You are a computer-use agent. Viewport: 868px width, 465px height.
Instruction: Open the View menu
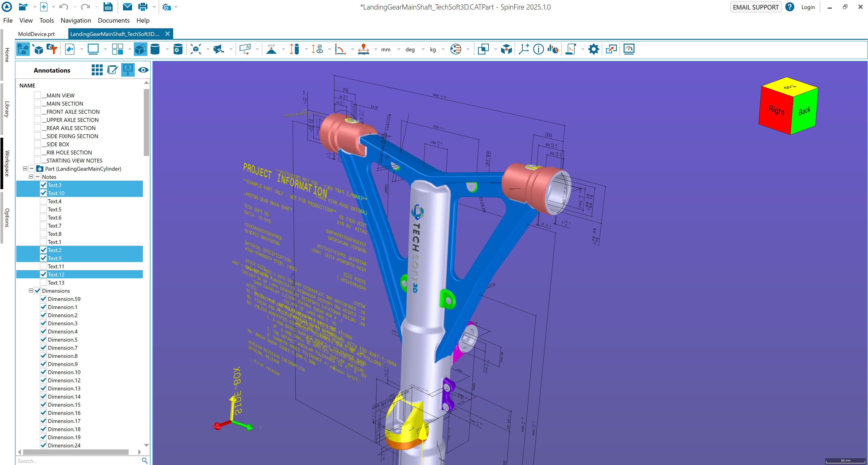point(26,21)
